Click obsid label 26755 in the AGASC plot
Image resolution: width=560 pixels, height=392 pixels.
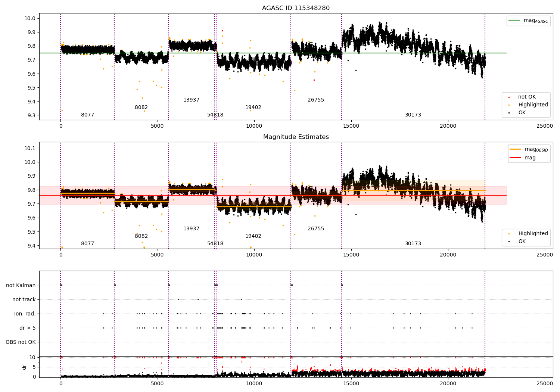click(316, 100)
